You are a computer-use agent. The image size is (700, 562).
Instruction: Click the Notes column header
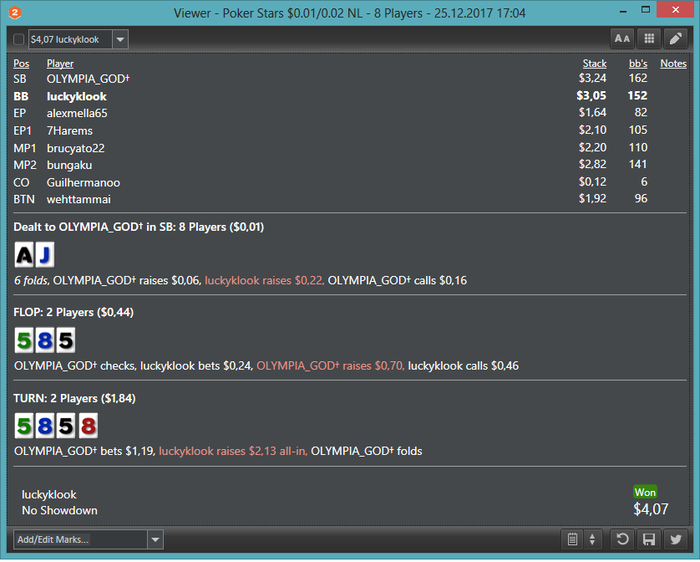pos(673,63)
